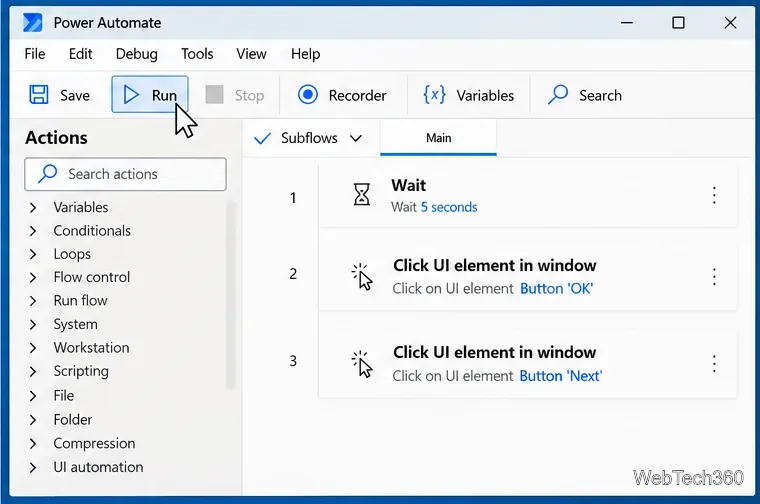Screen dimensions: 760x504
Task: Expand the File actions group
Action: point(33,396)
